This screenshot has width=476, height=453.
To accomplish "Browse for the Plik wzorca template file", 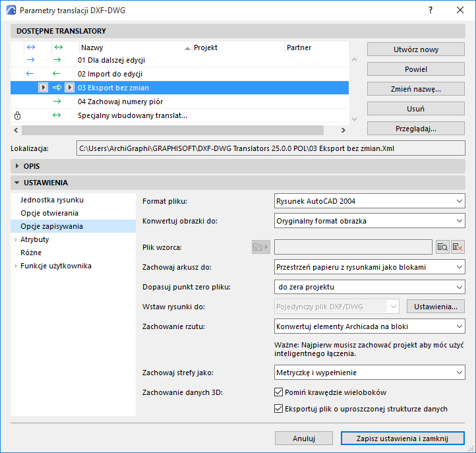I will [x=442, y=247].
